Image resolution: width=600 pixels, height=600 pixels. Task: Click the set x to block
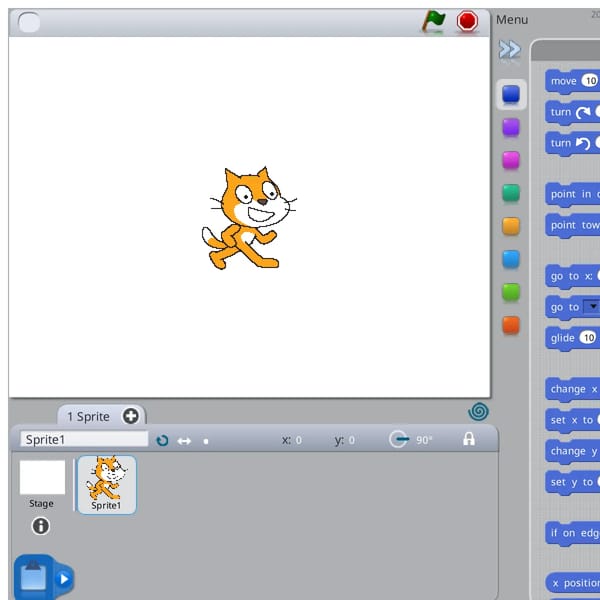[x=572, y=420]
